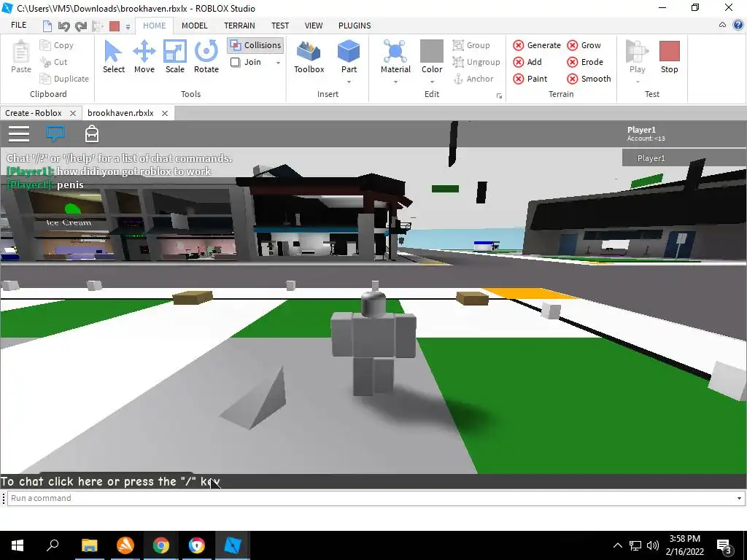Viewport: 747px width, 560px height.
Task: Open the Material picker
Action: click(395, 57)
